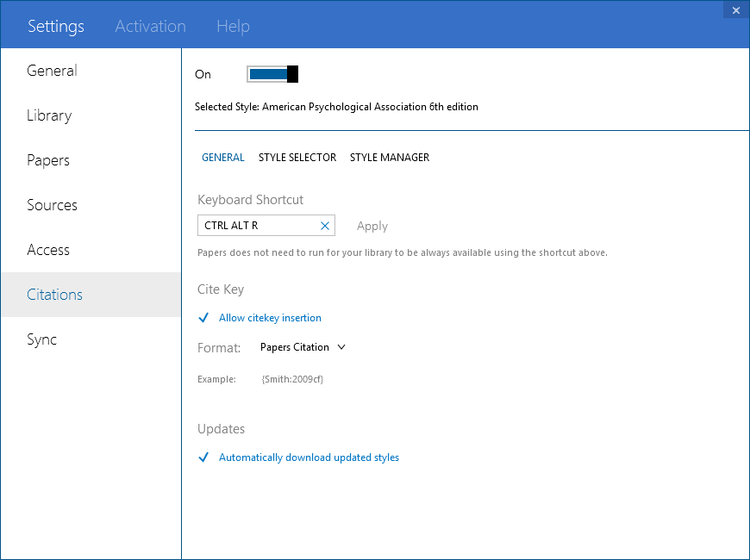Close the Settings window

point(735,10)
